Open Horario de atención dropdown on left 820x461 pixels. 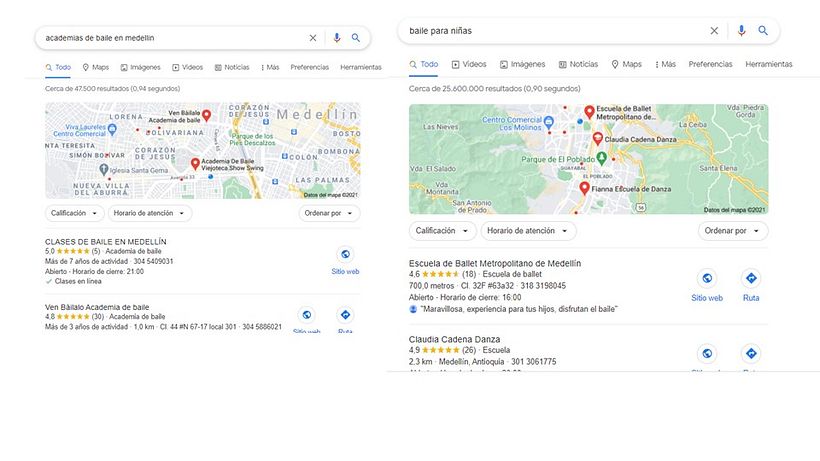pos(150,213)
